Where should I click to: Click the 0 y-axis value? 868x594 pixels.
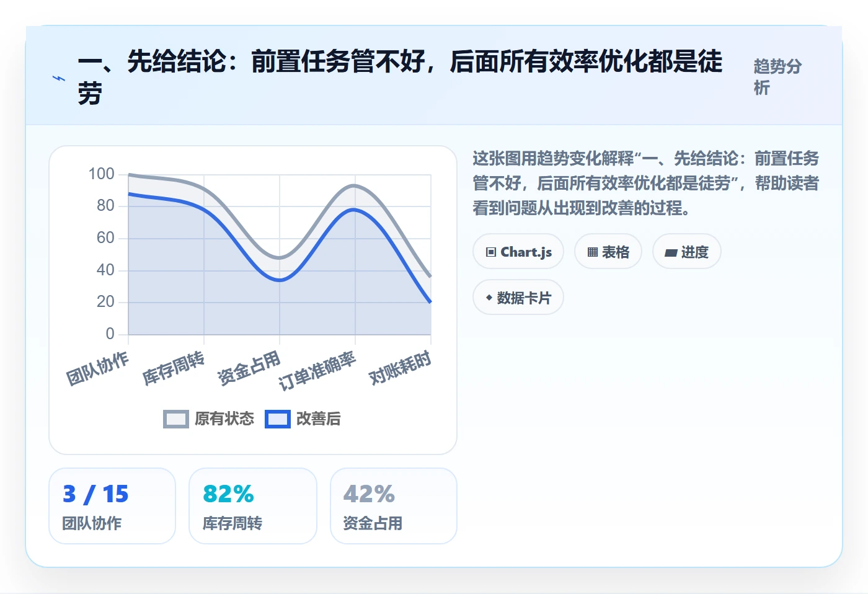[110, 334]
